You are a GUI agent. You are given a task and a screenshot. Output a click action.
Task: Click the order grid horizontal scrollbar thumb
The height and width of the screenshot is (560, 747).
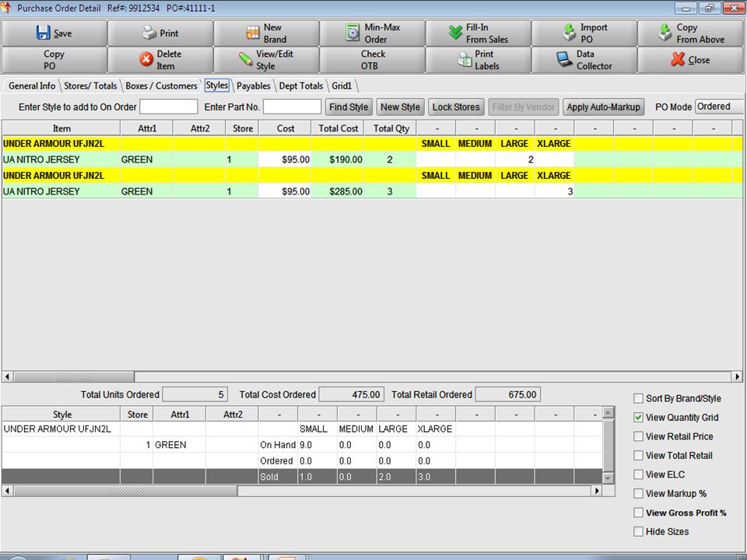tap(74, 376)
